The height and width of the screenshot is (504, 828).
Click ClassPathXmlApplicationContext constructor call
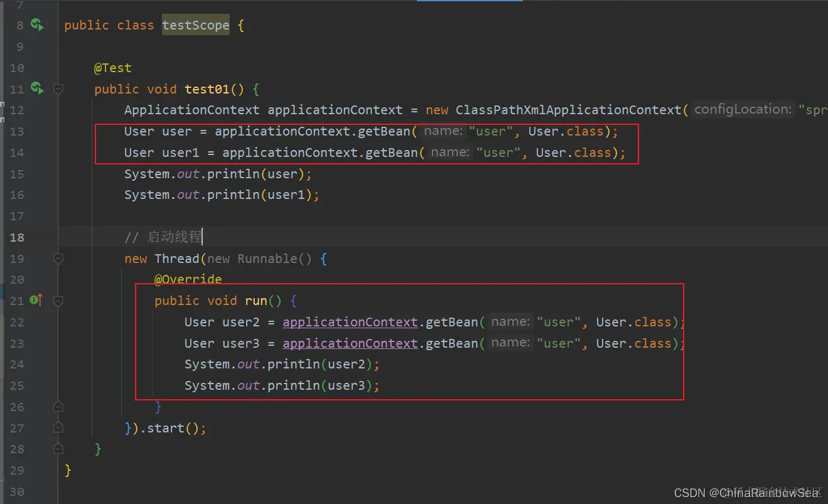(569, 110)
